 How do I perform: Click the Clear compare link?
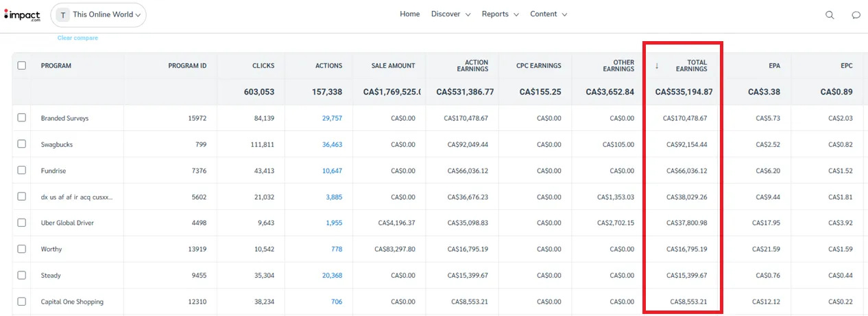coord(77,38)
